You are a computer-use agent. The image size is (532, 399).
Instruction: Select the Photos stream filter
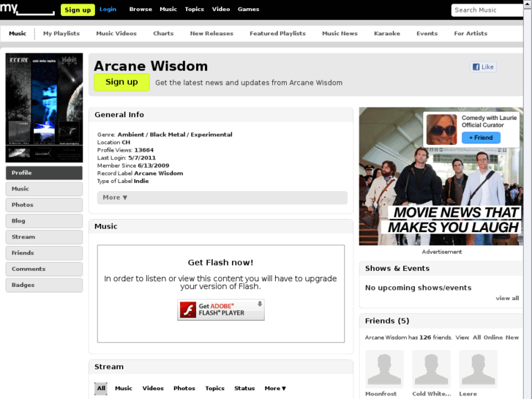(x=184, y=388)
